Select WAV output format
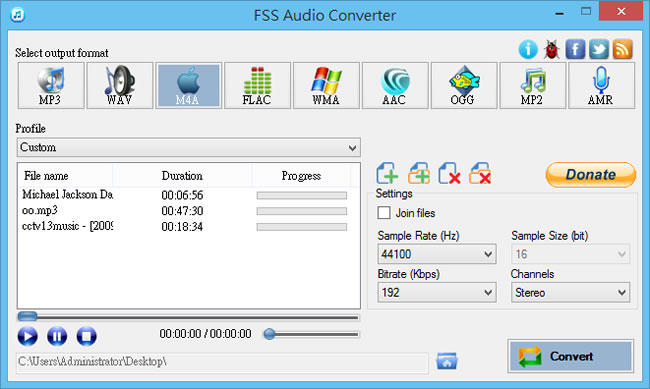The width and height of the screenshot is (650, 389). 120,85
